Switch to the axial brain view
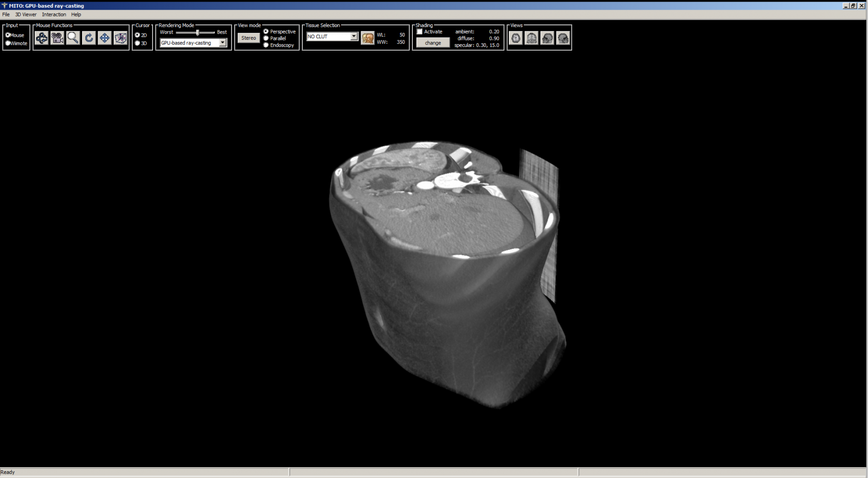 coord(516,38)
